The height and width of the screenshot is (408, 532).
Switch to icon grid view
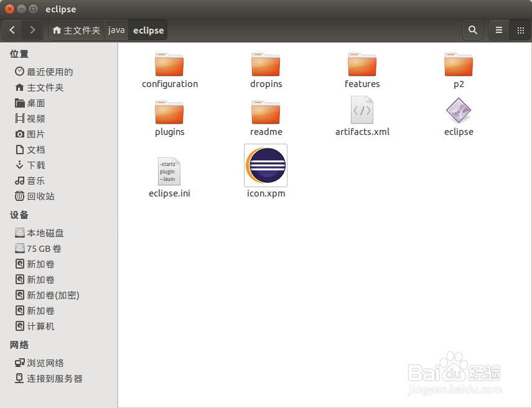pyautogui.click(x=520, y=30)
